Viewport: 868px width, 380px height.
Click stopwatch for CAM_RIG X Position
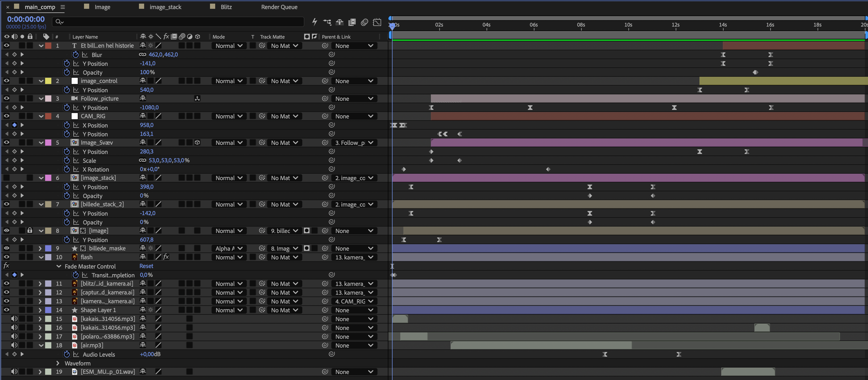tap(67, 125)
